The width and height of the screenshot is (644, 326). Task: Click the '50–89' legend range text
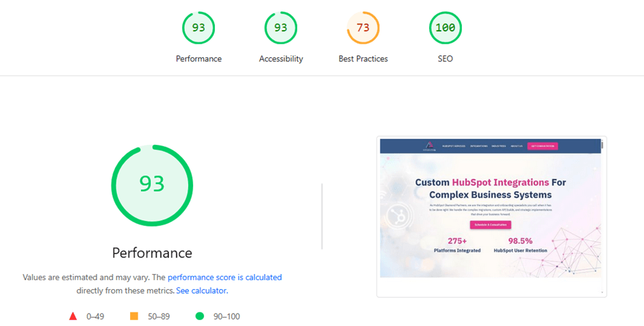coord(159,316)
